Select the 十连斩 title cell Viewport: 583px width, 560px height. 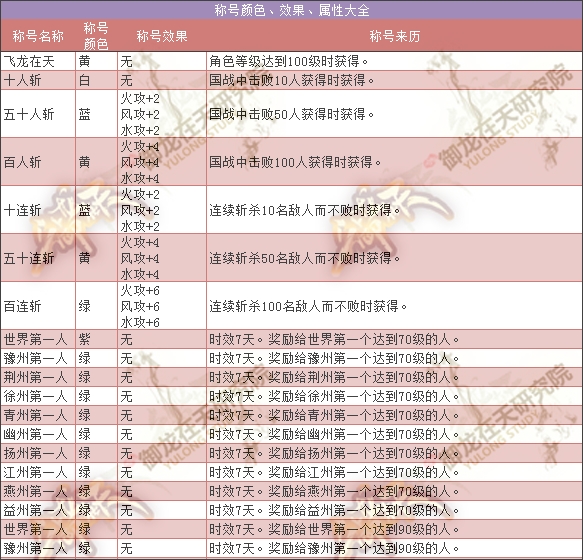[38, 210]
